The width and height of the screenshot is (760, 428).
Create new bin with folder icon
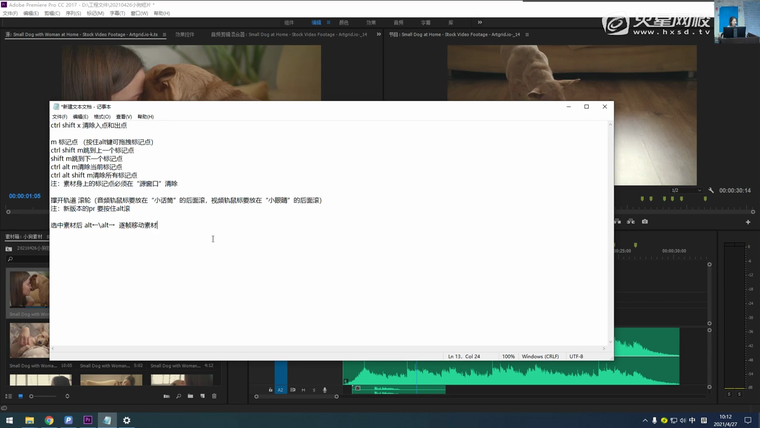pos(190,397)
